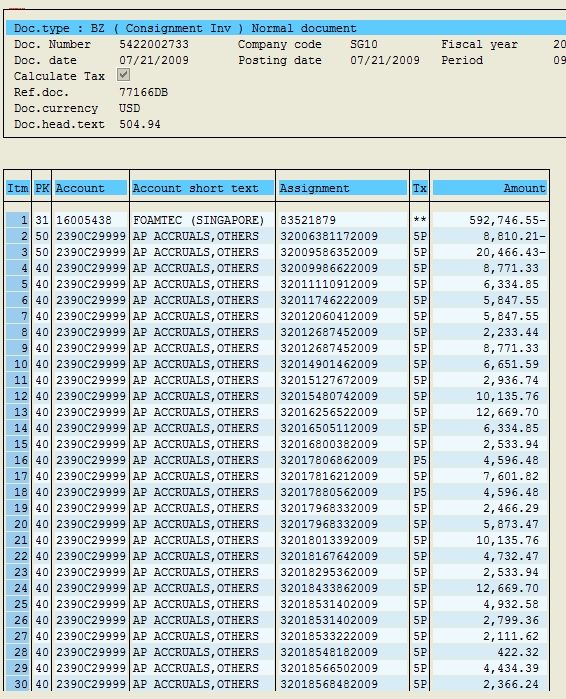Click the Assignment column header
The image size is (566, 699).
(343, 188)
